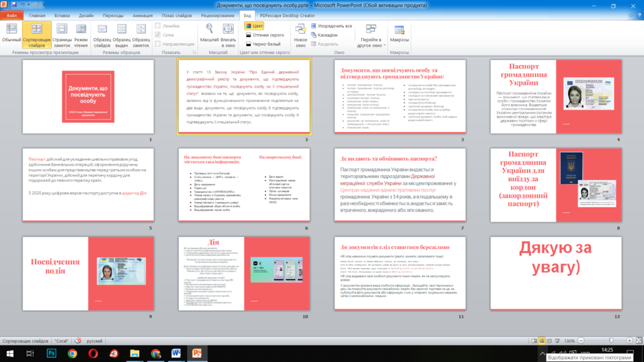Open Photoshop from taskbar
This screenshot has height=362, width=644.
pos(51,353)
